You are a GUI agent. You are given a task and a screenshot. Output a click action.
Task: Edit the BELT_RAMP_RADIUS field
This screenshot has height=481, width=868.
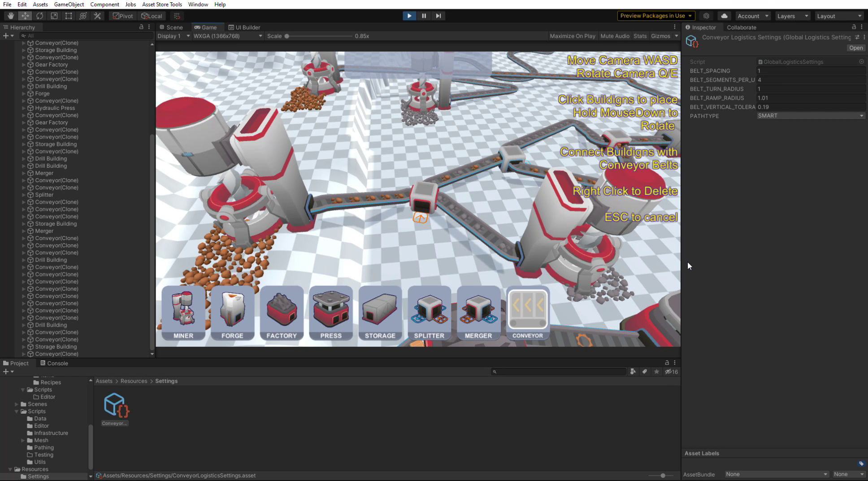click(811, 98)
